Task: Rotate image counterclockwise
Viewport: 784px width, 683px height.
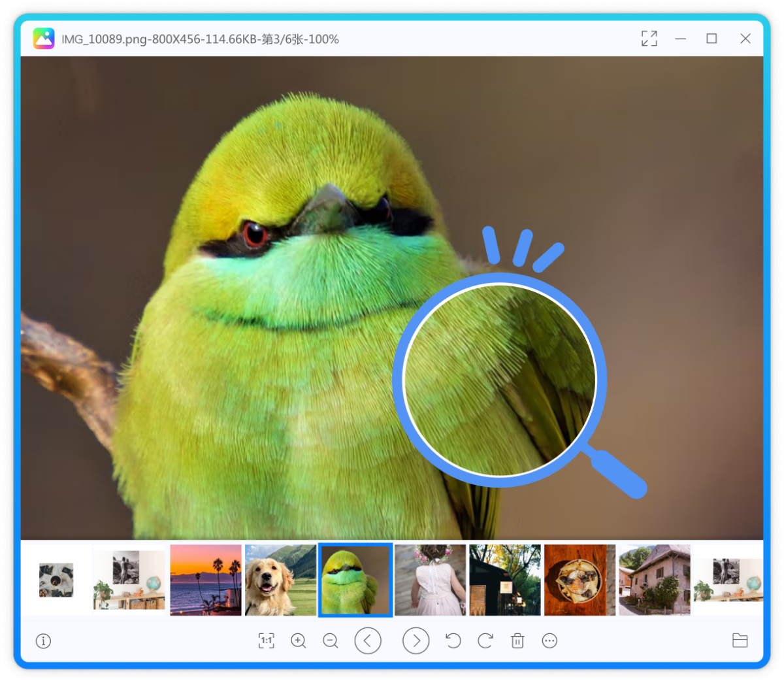Action: coord(453,641)
